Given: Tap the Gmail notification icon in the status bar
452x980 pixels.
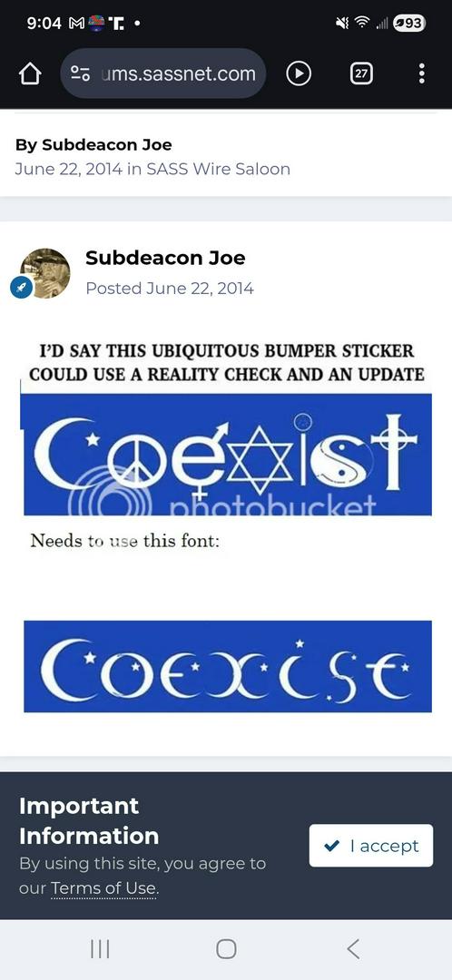Looking at the screenshot, I should tap(75, 24).
